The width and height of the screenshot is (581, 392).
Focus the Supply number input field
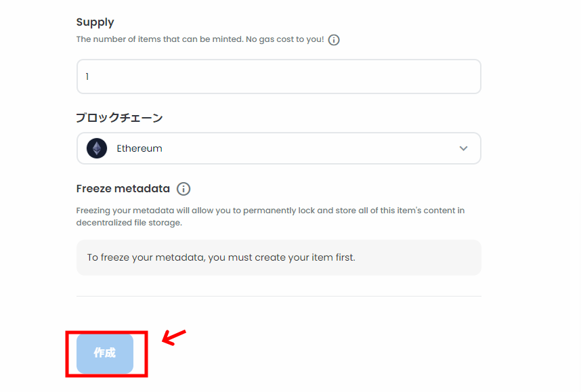pos(278,77)
